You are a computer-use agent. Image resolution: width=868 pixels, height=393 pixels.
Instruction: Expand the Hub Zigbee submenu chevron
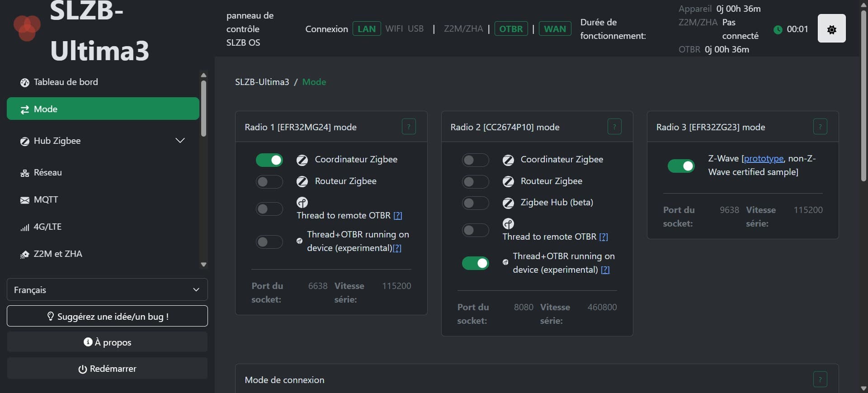click(x=180, y=141)
